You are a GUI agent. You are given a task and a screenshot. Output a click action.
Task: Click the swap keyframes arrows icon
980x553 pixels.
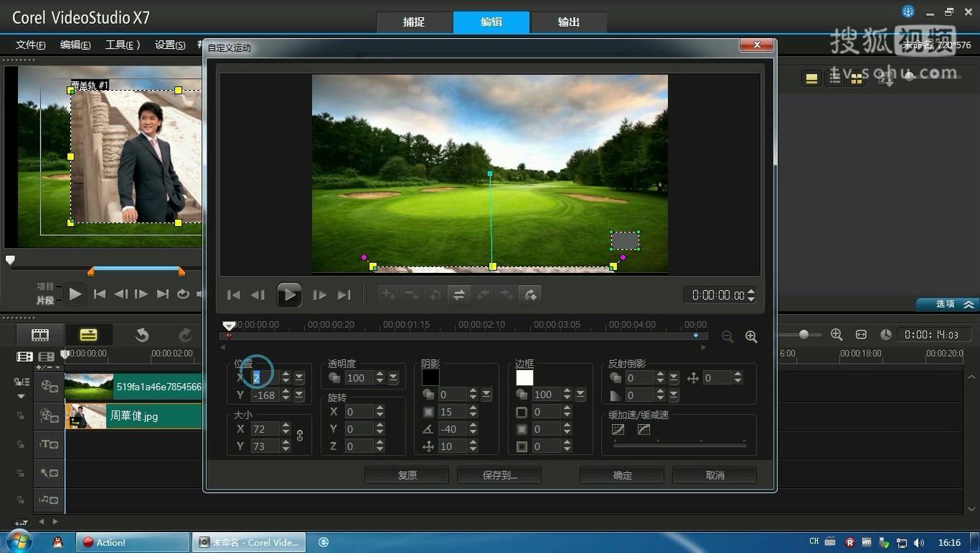[x=459, y=295]
